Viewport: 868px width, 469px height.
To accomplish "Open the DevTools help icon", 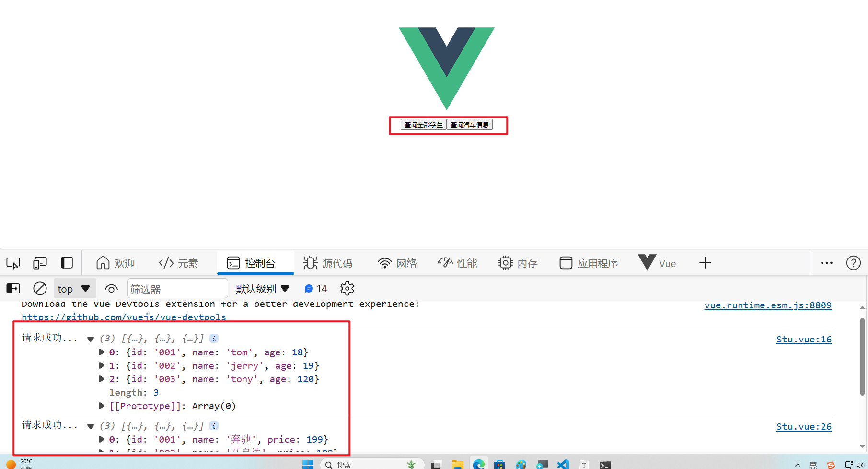I will (853, 263).
